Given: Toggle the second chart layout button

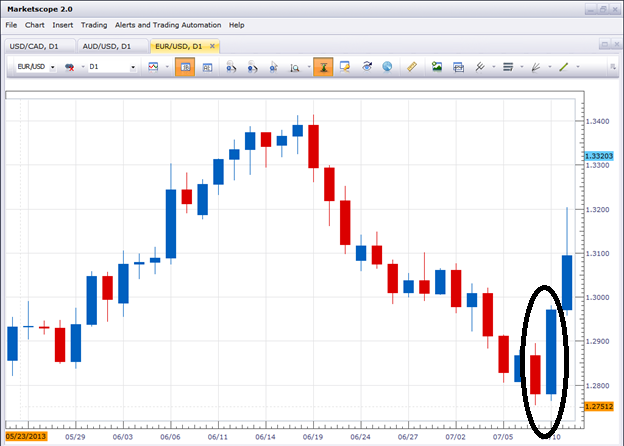Looking at the screenshot, I should pos(208,67).
